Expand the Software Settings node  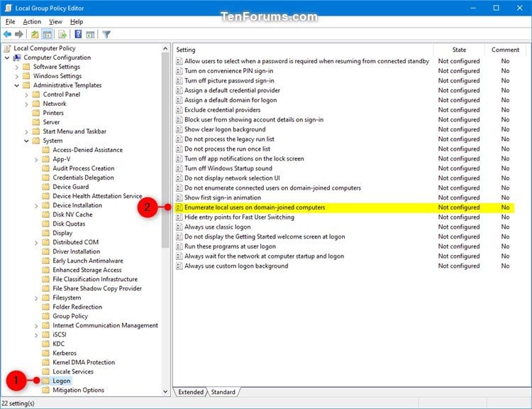pos(16,67)
